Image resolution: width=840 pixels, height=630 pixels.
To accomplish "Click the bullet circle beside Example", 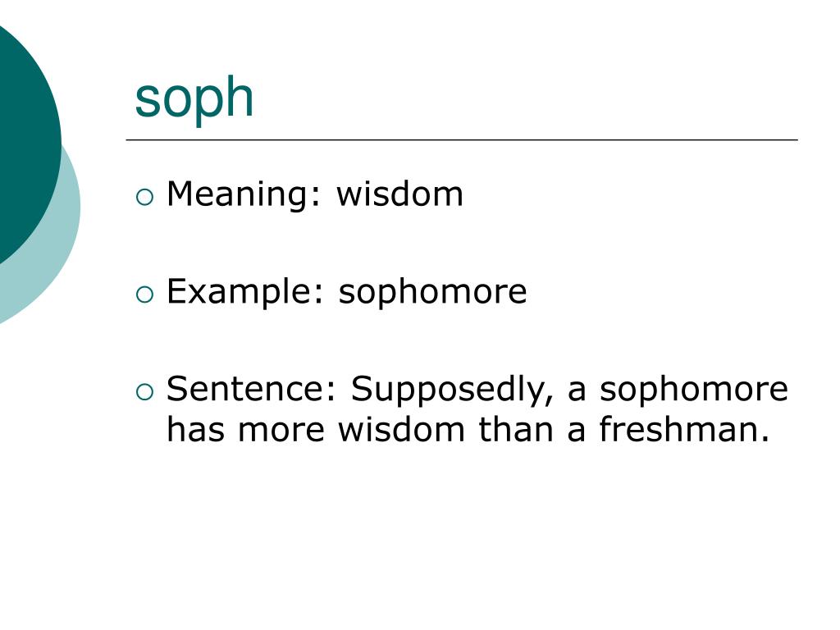I will [144, 294].
